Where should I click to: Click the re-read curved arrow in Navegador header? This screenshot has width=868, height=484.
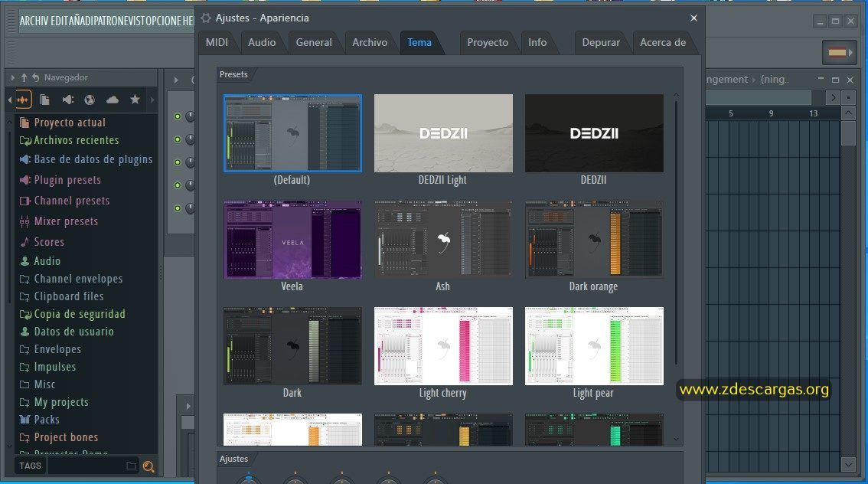(35, 77)
